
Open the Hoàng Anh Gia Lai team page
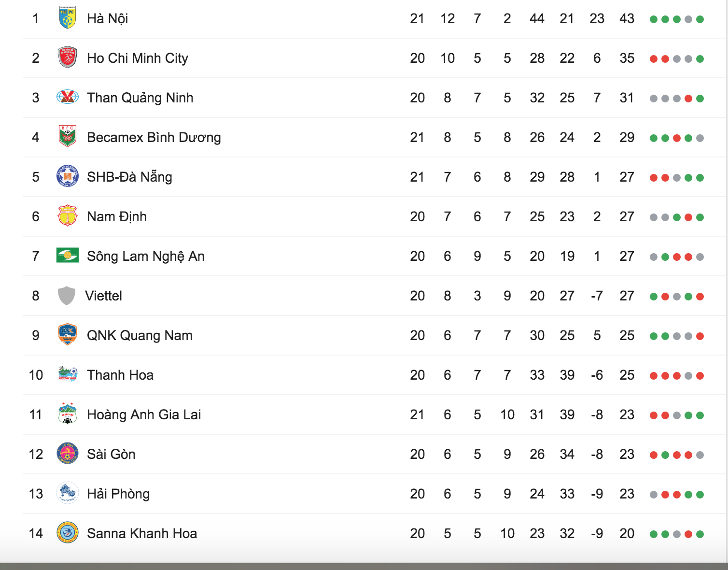[x=144, y=414]
